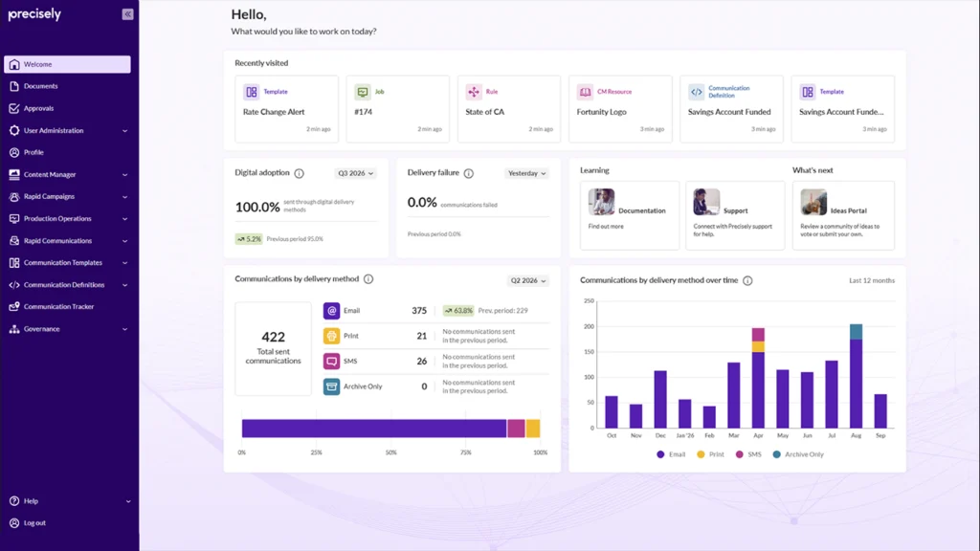The image size is (980, 551).
Task: Select Welcome in the sidebar
Action: 68,64
